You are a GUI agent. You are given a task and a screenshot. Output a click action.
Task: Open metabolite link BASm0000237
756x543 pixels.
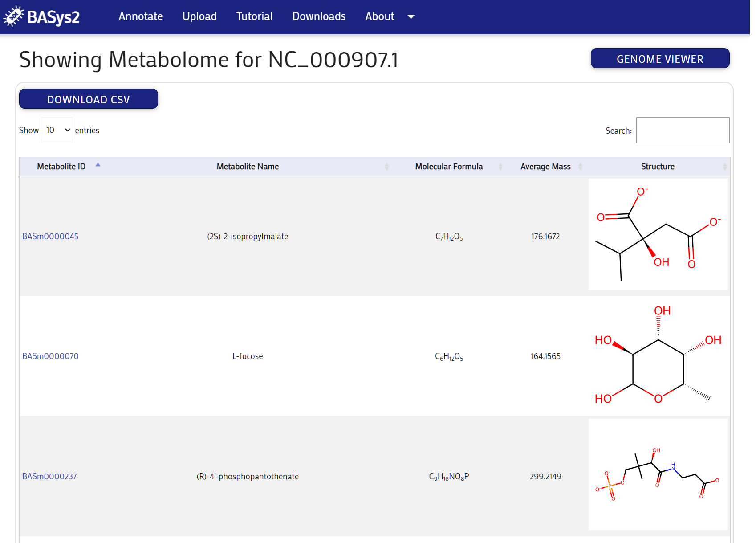pos(49,477)
